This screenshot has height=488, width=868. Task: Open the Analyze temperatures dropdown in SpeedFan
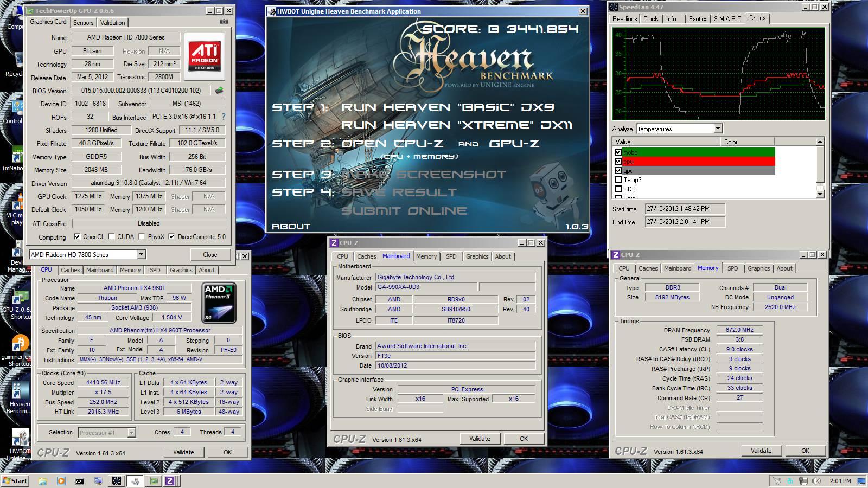pos(718,129)
